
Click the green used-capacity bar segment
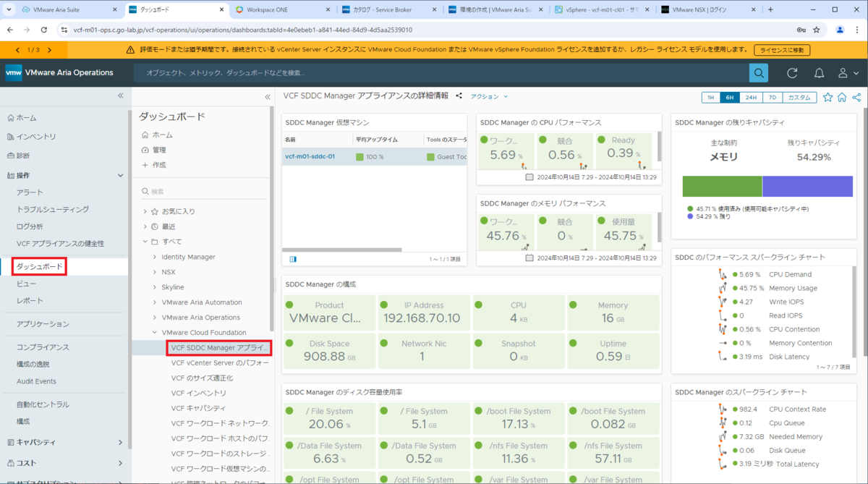click(x=722, y=186)
